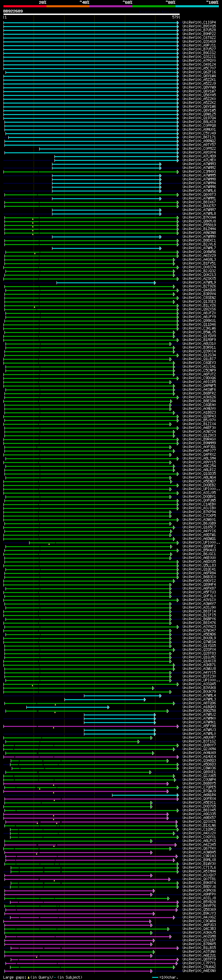The image size is (222, 980).
Task: Click the green ~80% identity legend segment
Action: click(154, 7)
